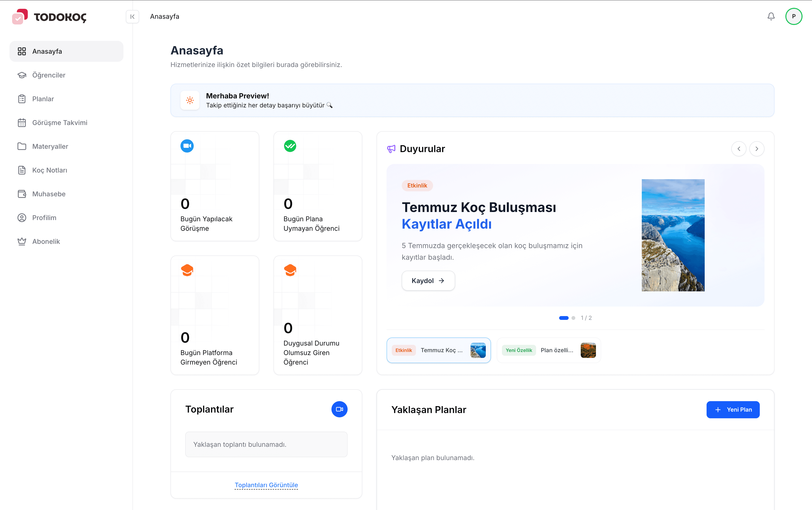812x510 pixels.
Task: Show previous announcement with left chevron
Action: coord(739,149)
